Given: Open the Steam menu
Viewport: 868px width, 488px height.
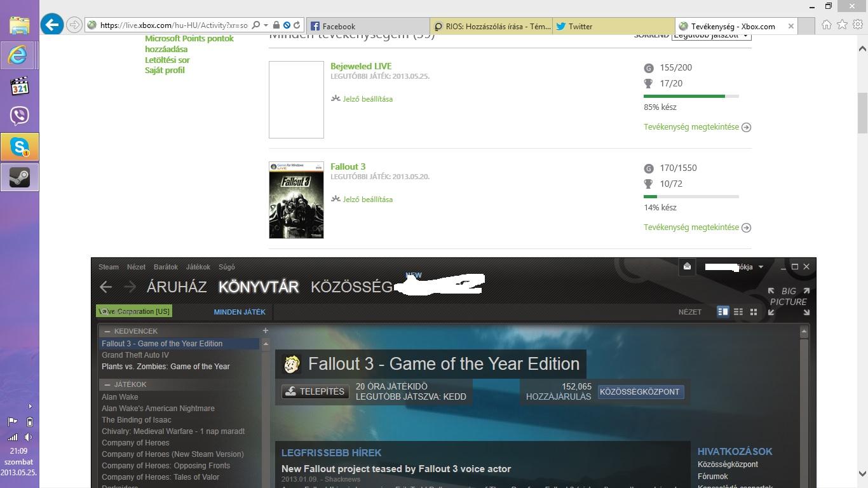Looking at the screenshot, I should 109,267.
